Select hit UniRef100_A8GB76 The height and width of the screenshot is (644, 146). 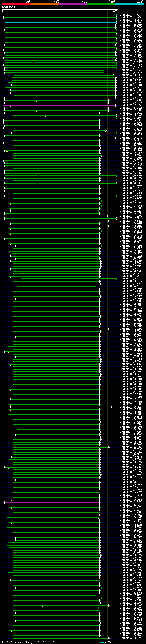coord(131,625)
